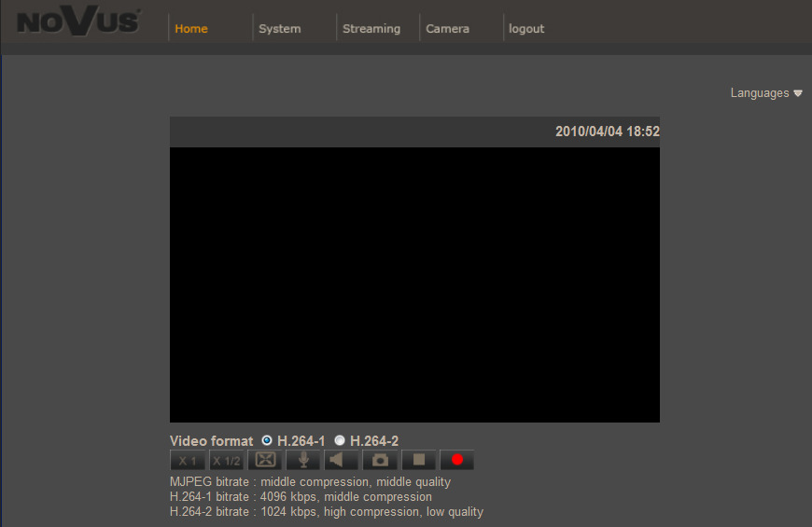
Task: Open the Camera settings tab
Action: click(x=447, y=29)
